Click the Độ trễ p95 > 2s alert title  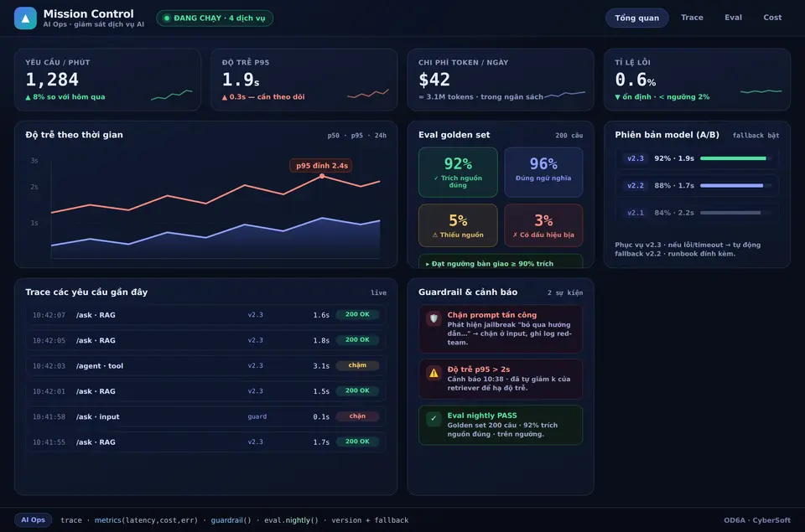478,369
